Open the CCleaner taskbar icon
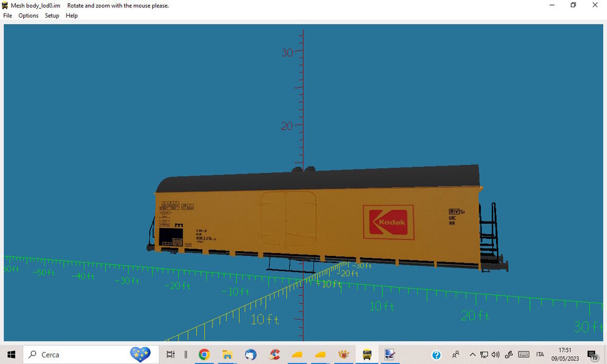The height and width of the screenshot is (364, 607). click(x=274, y=354)
